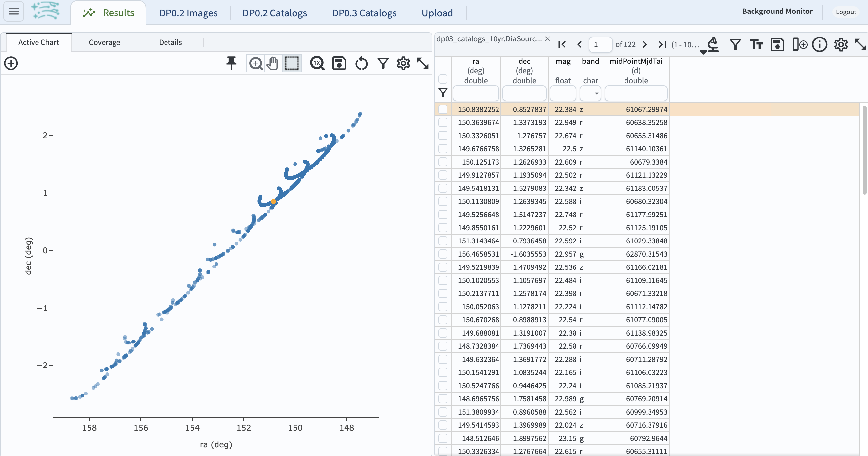The image size is (868, 456).
Task: Add a new chart with plus icon
Action: [11, 63]
